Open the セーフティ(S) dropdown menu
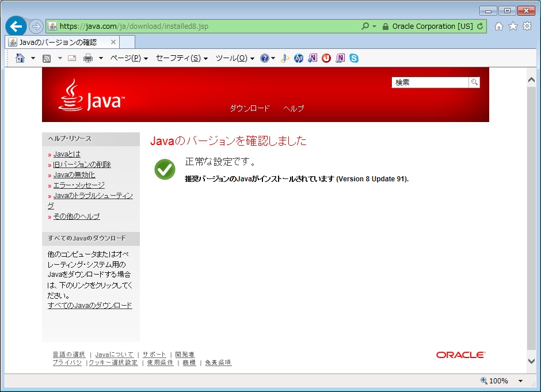 [182, 58]
